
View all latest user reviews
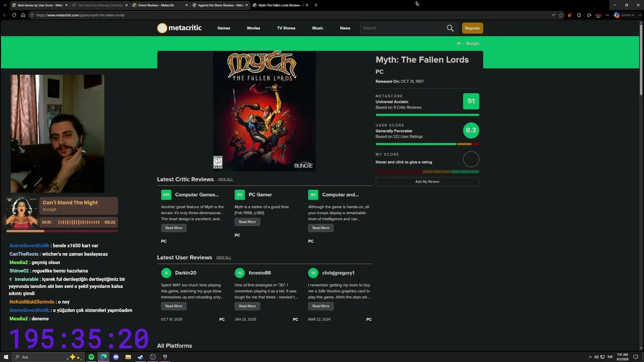click(x=224, y=257)
